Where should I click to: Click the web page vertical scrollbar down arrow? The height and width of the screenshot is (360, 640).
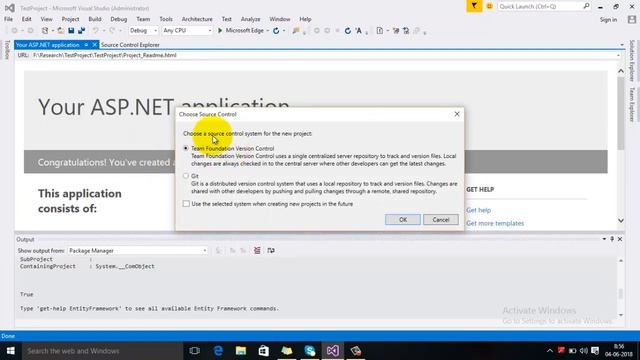click(x=621, y=220)
